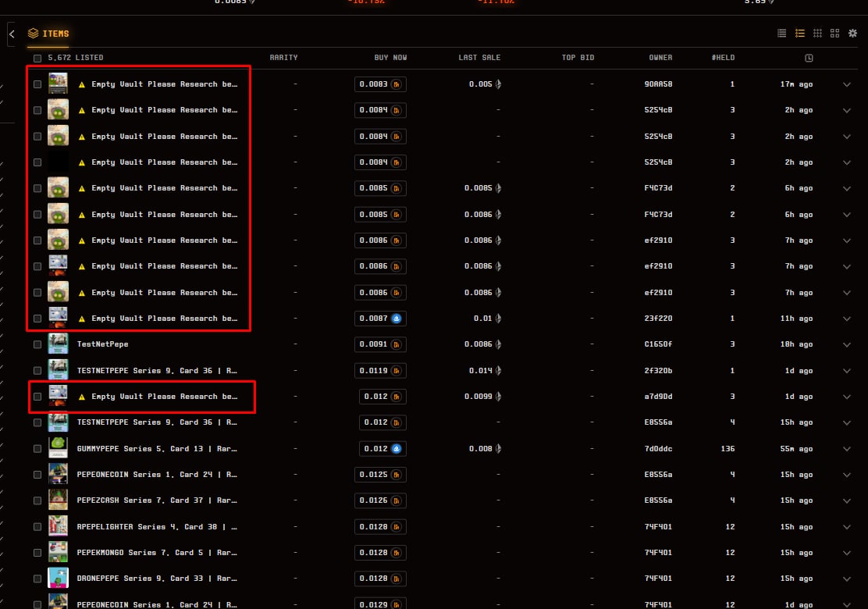The image size is (868, 609).
Task: Expand the TestNetPepe row chevron
Action: (x=846, y=345)
